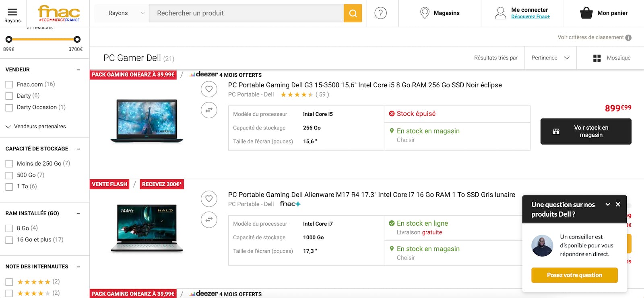Check Moins de 250 Go filter
Viewport: 644px width, 298px height.
[9, 164]
